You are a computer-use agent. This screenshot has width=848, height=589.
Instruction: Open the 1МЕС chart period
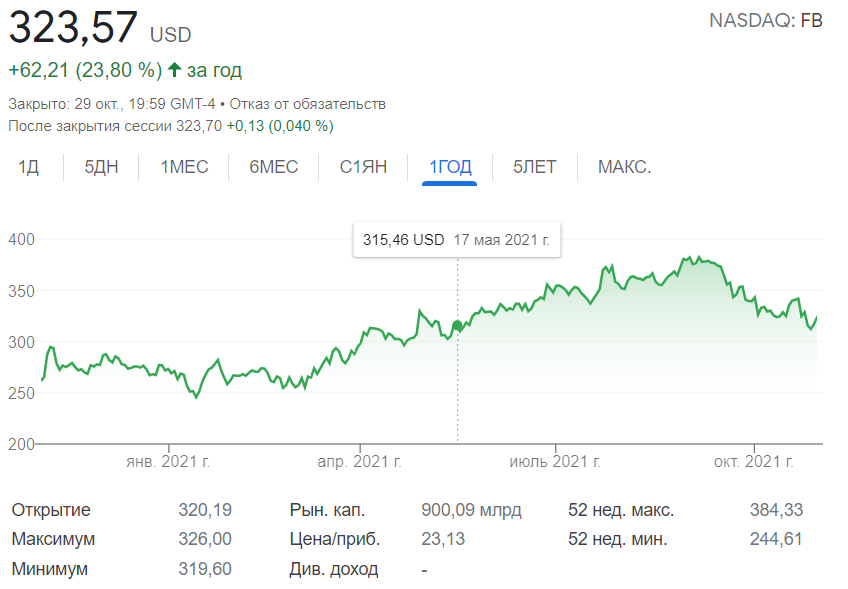tap(184, 167)
